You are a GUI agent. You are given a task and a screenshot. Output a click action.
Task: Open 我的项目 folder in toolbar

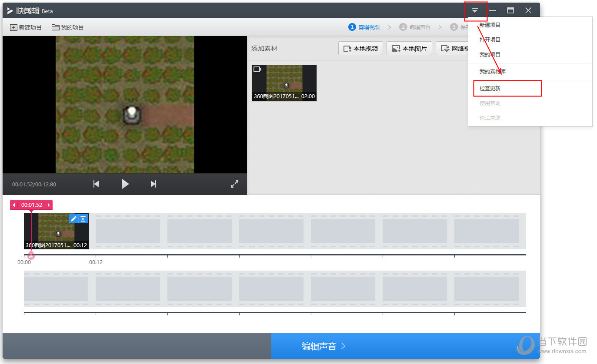68,27
